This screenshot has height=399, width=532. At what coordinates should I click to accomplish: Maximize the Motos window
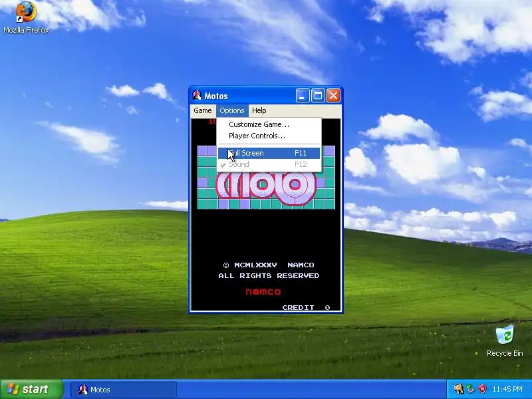[x=318, y=96]
